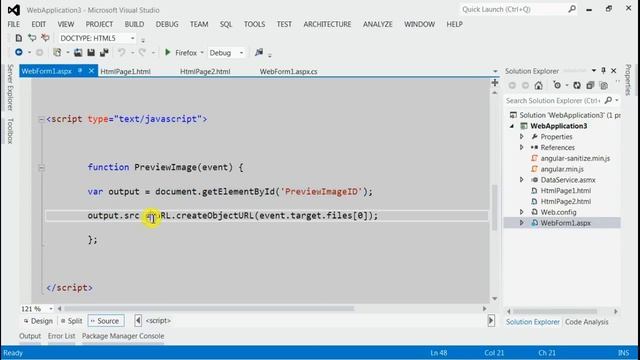This screenshot has height=360, width=640.
Task: Click the pin icon of Solution Explorer panel
Action: [603, 71]
